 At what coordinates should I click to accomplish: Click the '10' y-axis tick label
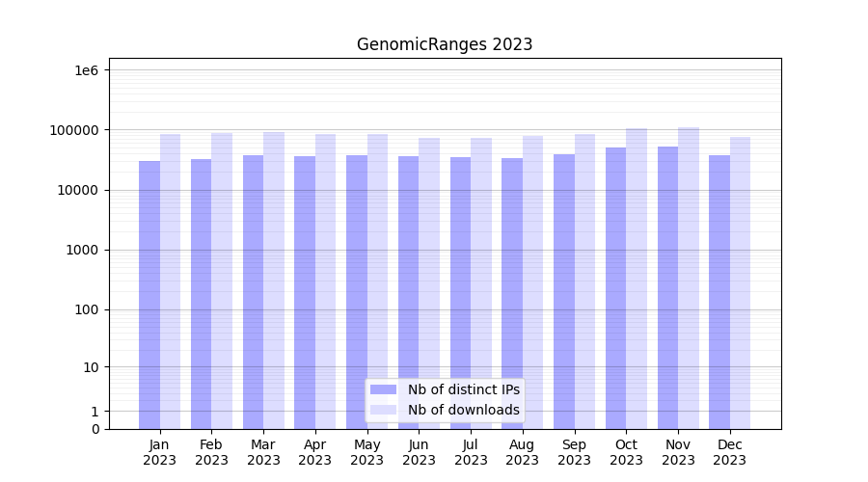coord(91,367)
